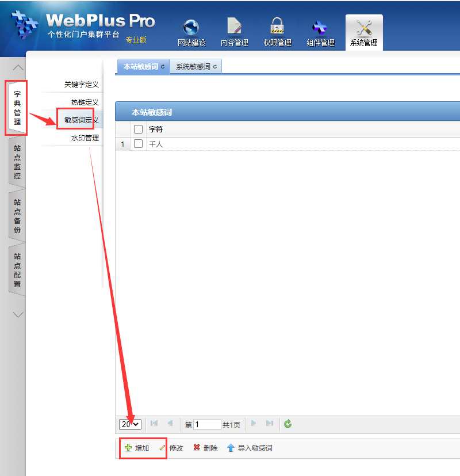Open 关键字定义 in the side menu
Screen dimensions: 460x476
coord(81,85)
